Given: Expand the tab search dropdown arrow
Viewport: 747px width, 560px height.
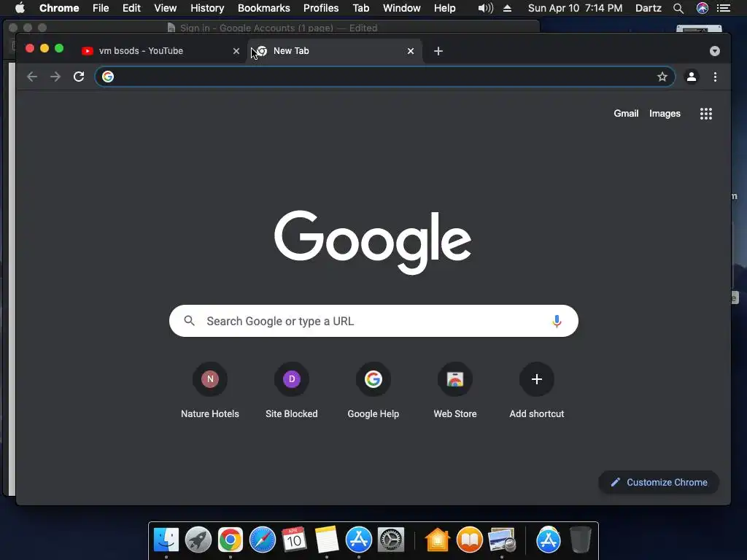Looking at the screenshot, I should click(715, 51).
